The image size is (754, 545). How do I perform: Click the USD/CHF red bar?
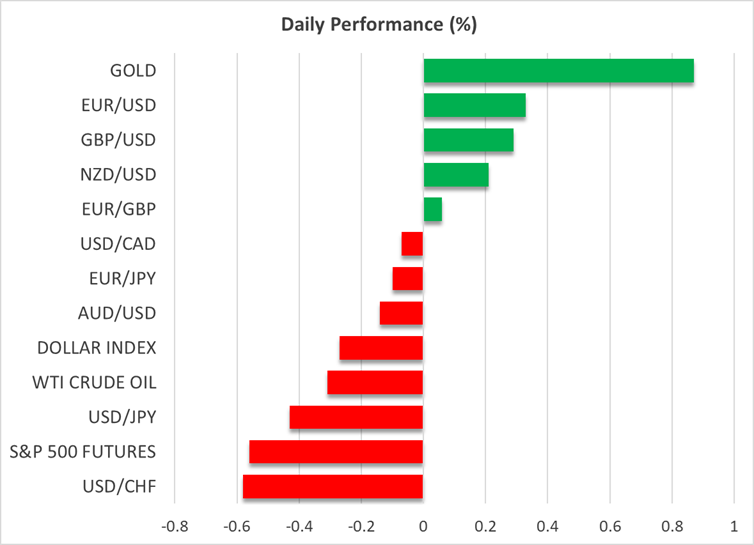[x=333, y=486]
